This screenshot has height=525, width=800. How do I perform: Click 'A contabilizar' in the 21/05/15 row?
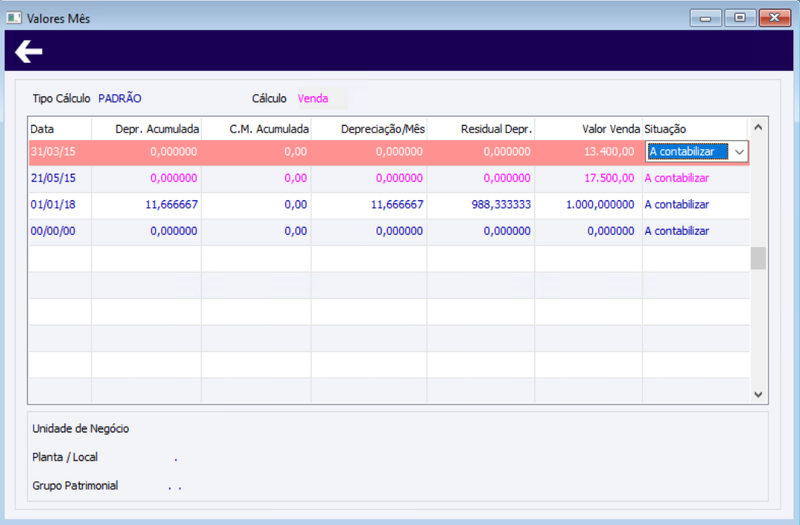(x=677, y=178)
